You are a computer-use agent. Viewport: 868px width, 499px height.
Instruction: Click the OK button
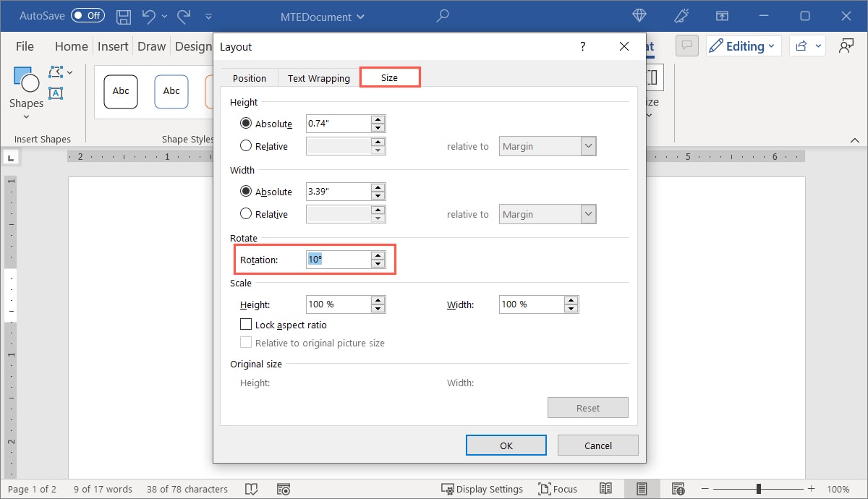click(x=506, y=445)
